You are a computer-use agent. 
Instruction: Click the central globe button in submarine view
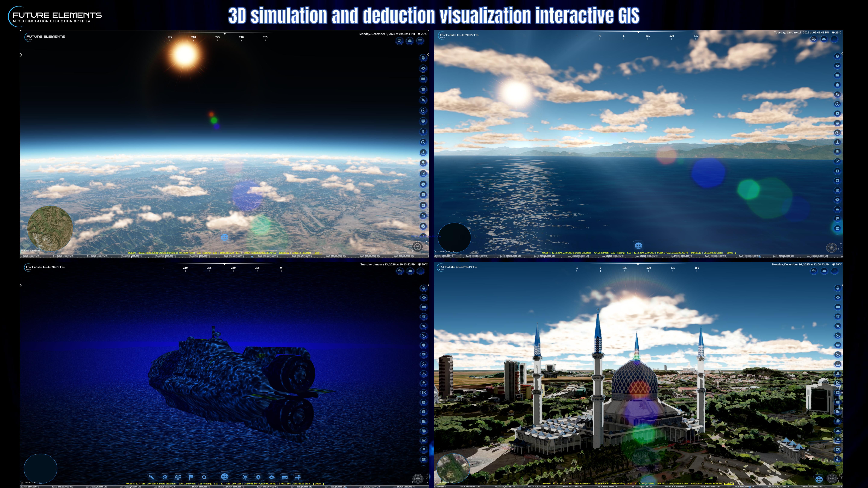tap(225, 477)
